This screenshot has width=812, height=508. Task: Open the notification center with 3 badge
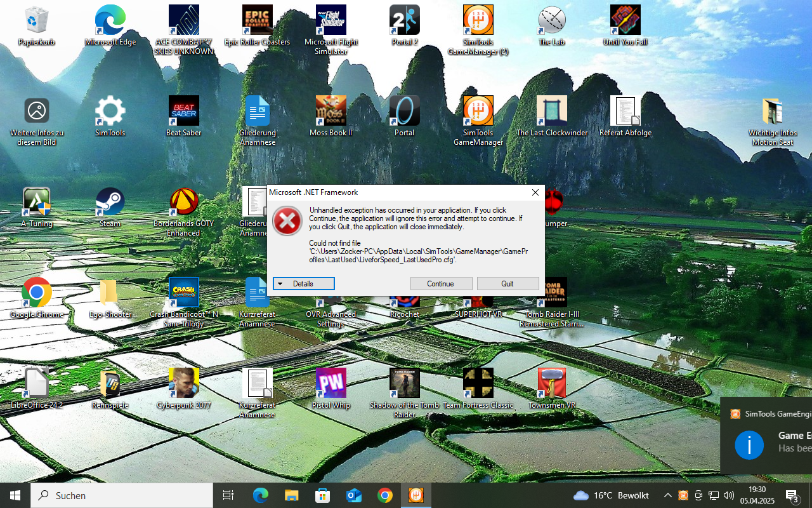click(793, 495)
